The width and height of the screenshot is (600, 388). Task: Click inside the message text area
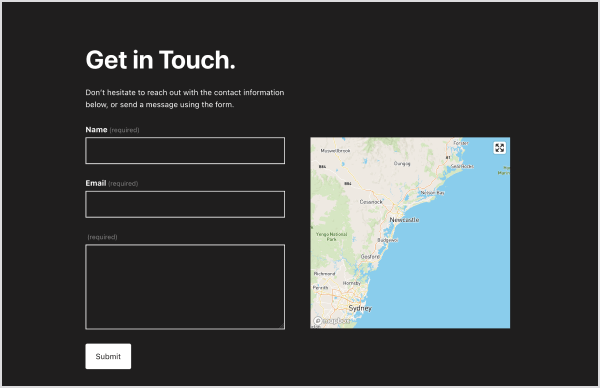click(x=185, y=287)
